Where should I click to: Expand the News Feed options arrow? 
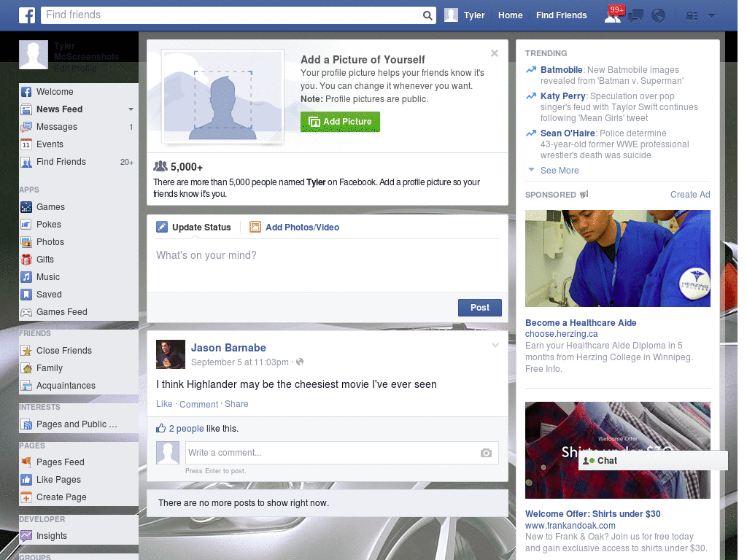pos(131,109)
